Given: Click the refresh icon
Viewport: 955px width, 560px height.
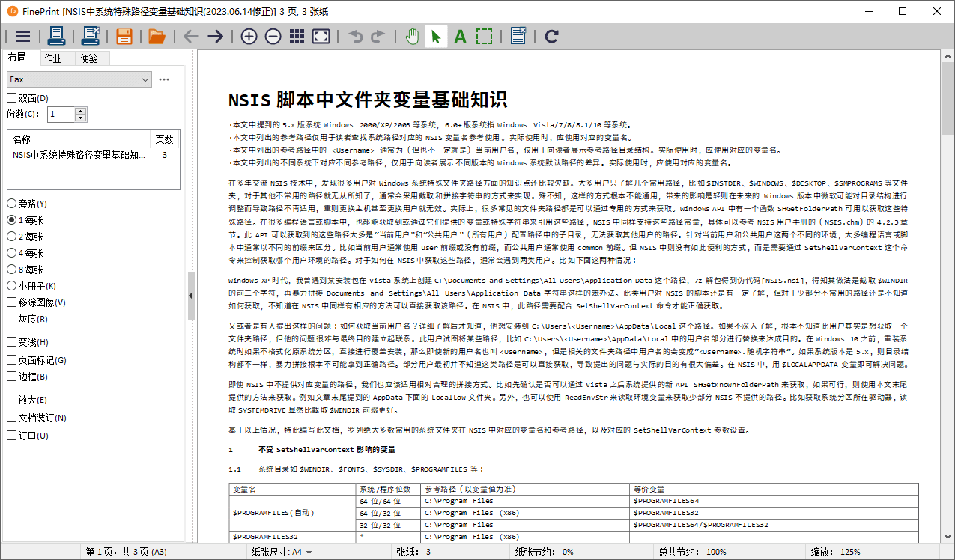Looking at the screenshot, I should pos(552,36).
